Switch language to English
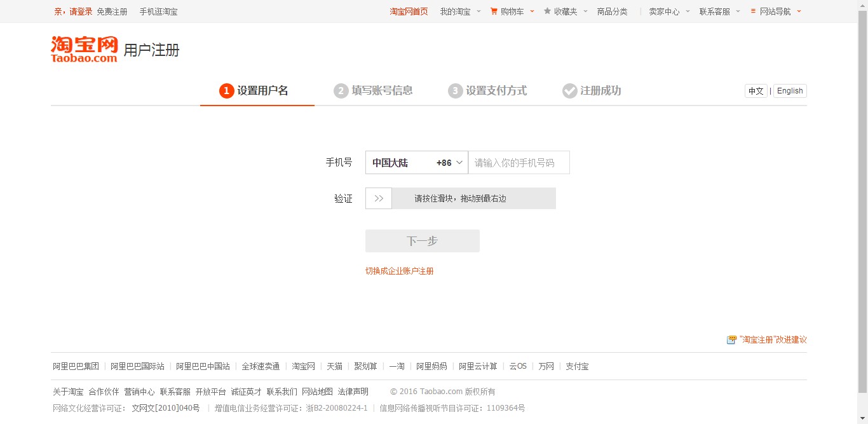 [790, 91]
